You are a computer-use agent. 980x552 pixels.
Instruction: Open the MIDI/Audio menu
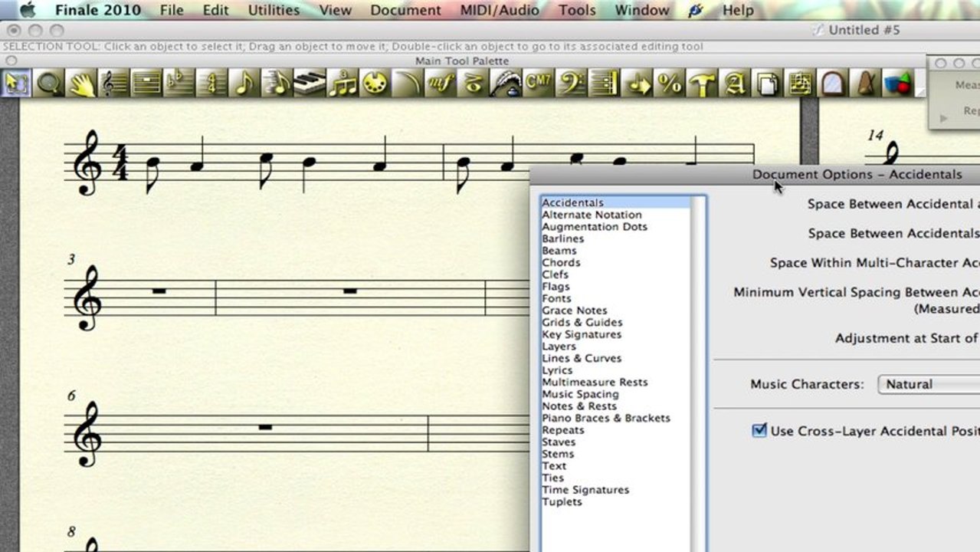click(500, 10)
